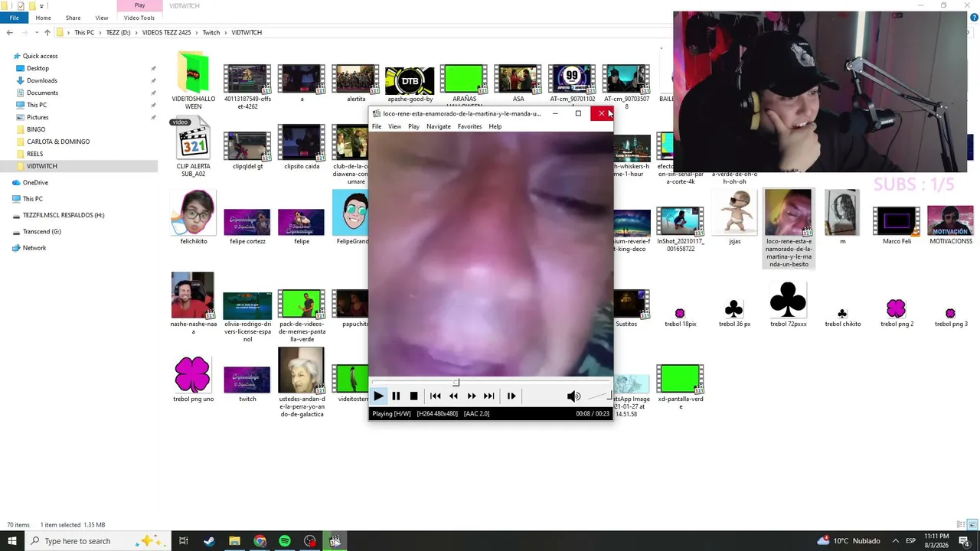
Task: Skip to next file in media player
Action: pyautogui.click(x=488, y=396)
